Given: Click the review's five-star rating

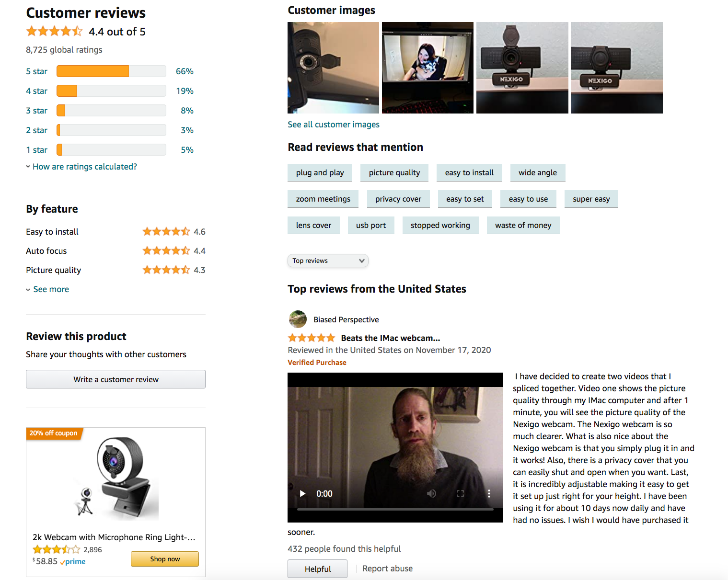Looking at the screenshot, I should tap(312, 338).
